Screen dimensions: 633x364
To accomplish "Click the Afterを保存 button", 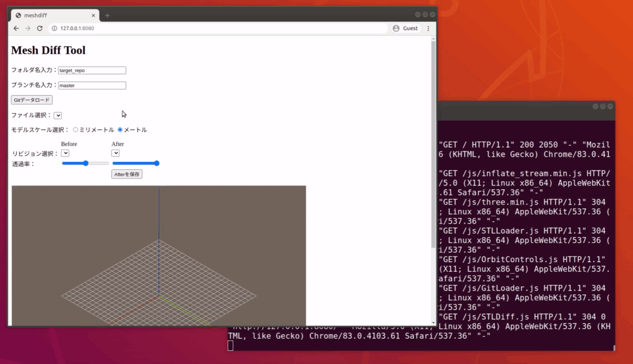I will tap(127, 174).
